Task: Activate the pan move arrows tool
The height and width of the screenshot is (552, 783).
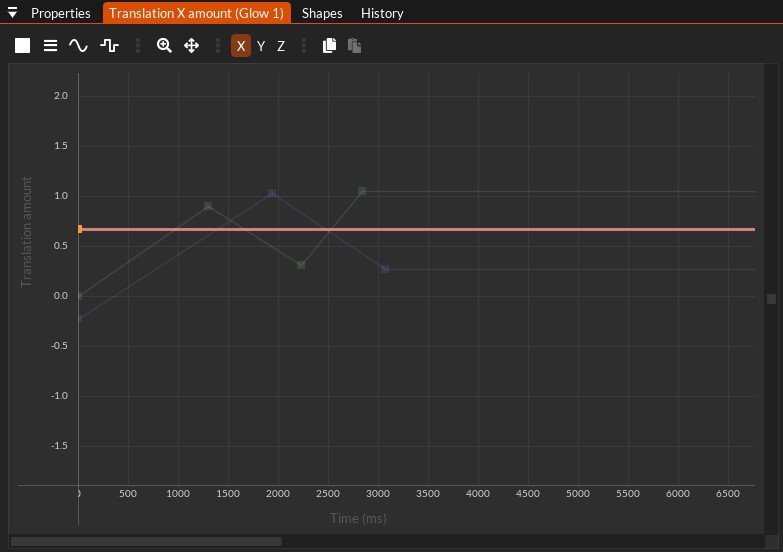Action: click(x=191, y=46)
